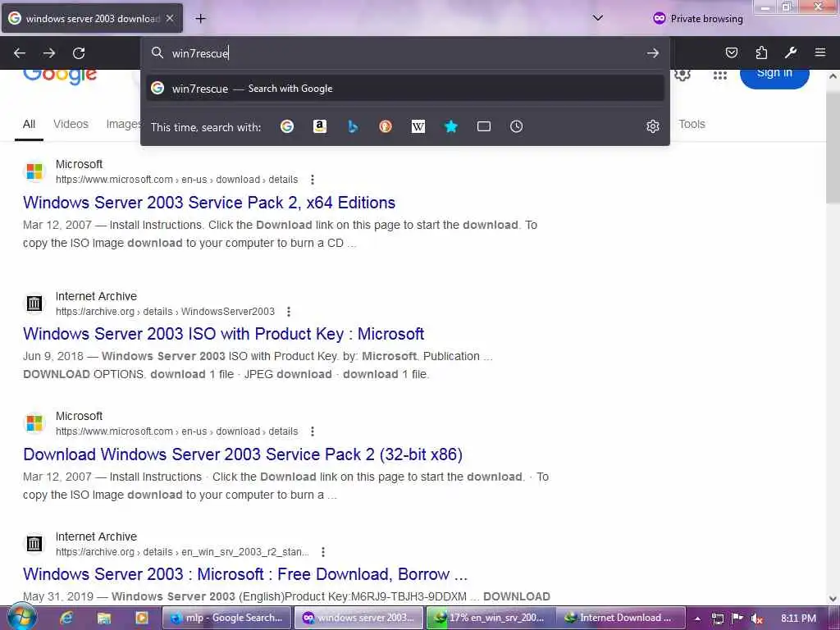Select the windows server 2003 download browser tab

(92, 18)
